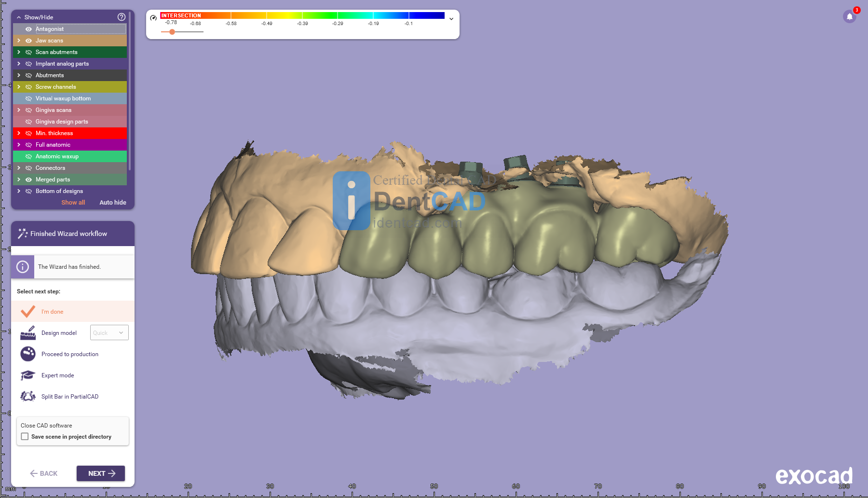Collapse the Show/Hide panel header
868x498 pixels.
(x=19, y=17)
